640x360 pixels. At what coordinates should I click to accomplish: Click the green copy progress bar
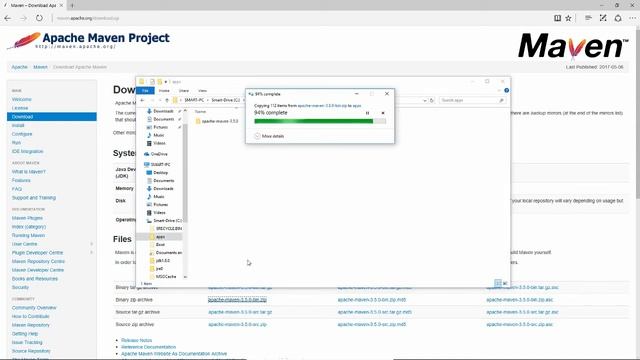pyautogui.click(x=320, y=121)
